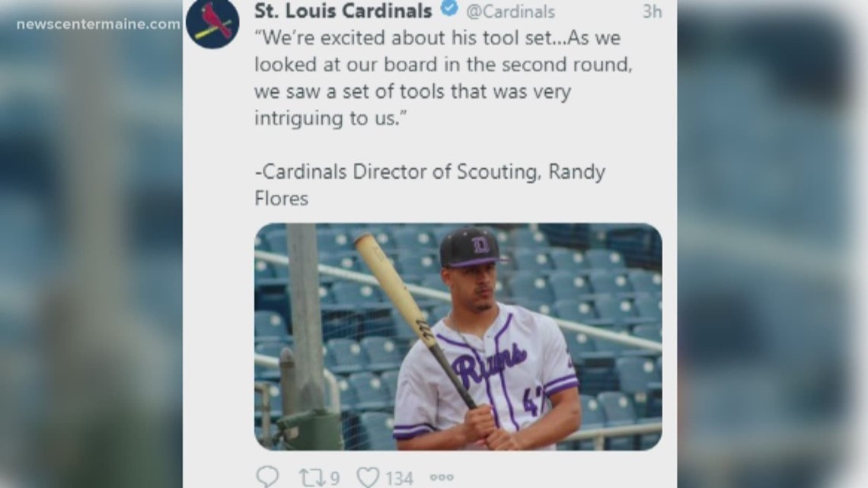Click the newscentermaine.com watermark
The image size is (868, 488).
click(x=98, y=24)
